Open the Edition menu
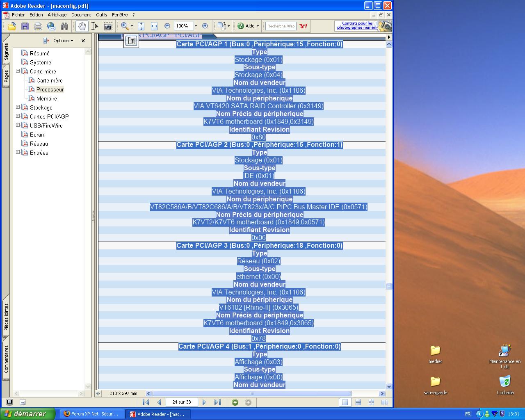Viewport: 525px width, 420px height. [x=36, y=15]
